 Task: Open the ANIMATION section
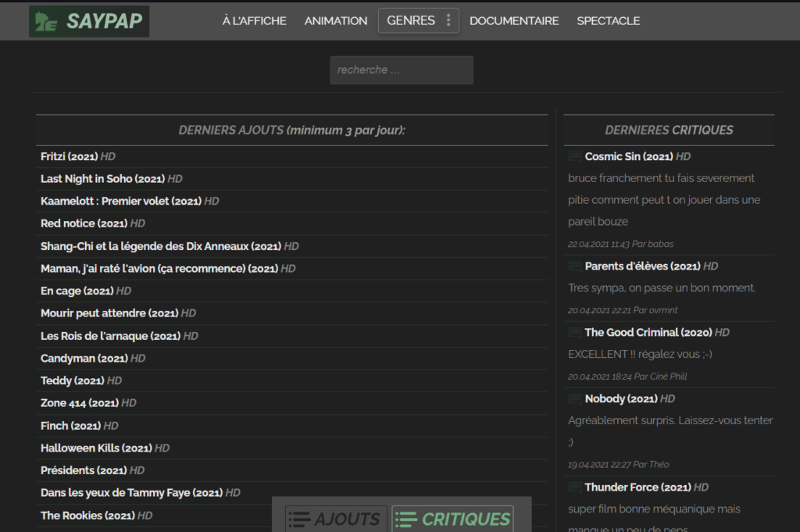click(x=336, y=21)
